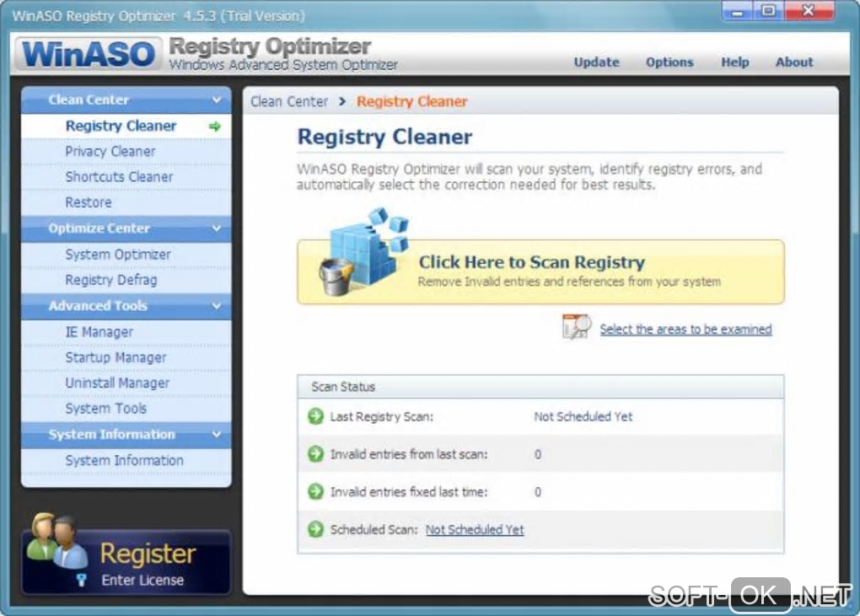The image size is (860, 616).
Task: Click Here to Scan Registry button
Action: click(540, 272)
